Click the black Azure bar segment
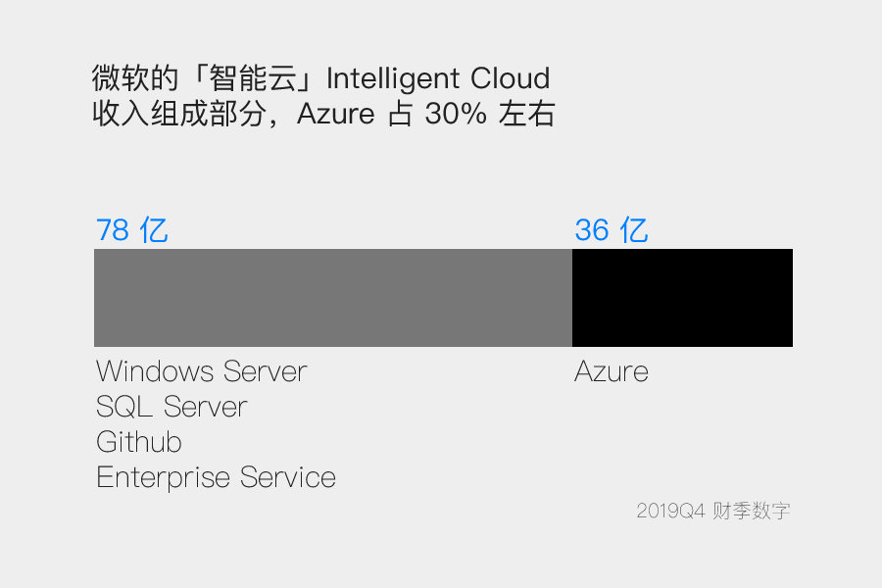Image resolution: width=882 pixels, height=588 pixels. point(682,298)
